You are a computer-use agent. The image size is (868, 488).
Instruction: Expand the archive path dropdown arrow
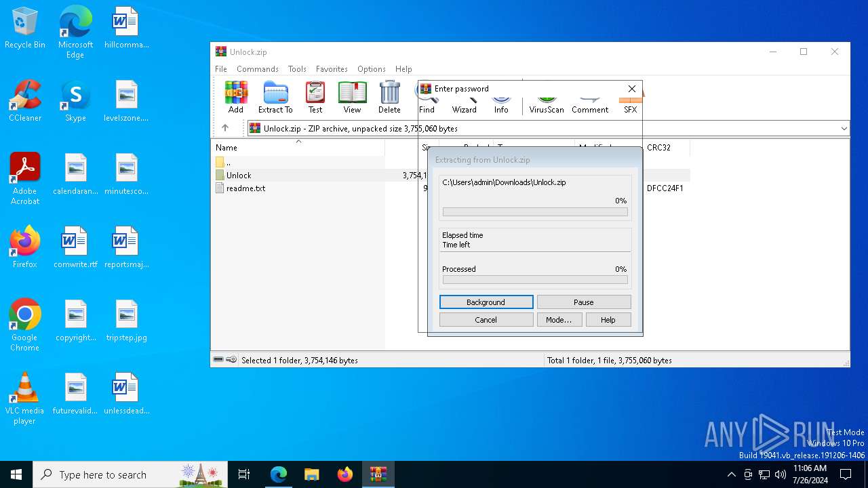[844, 128]
